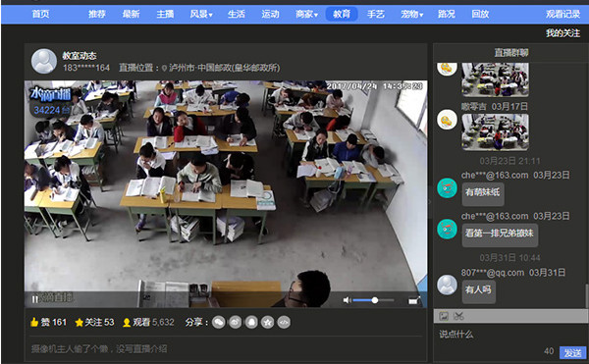Go to the 生活 category
This screenshot has width=589, height=364.
click(x=237, y=15)
